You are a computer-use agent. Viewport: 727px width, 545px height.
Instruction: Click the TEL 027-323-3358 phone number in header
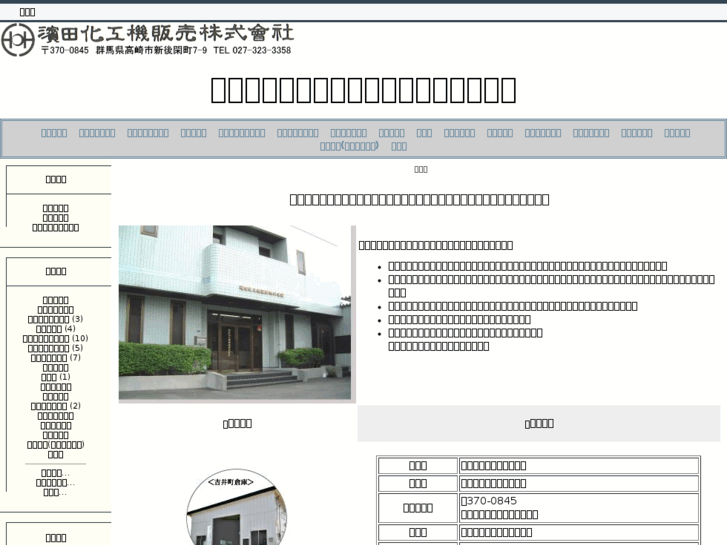[x=252, y=50]
